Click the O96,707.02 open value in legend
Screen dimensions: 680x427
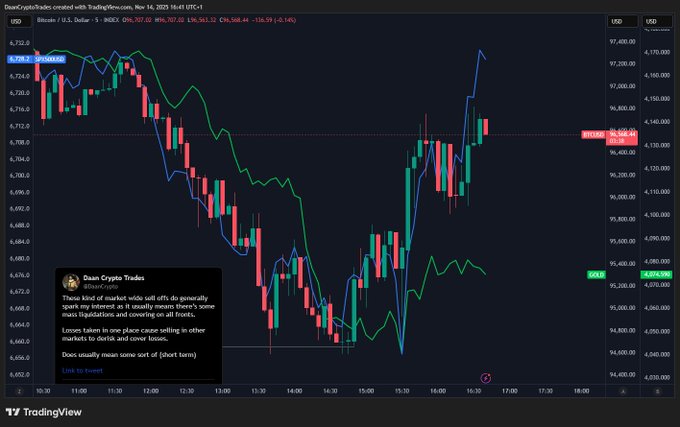click(x=137, y=20)
